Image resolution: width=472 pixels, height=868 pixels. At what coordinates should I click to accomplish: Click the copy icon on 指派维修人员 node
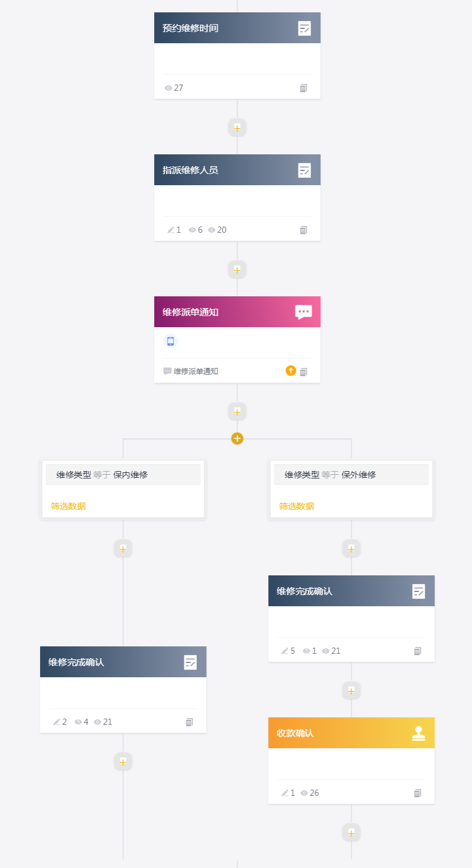click(x=304, y=230)
